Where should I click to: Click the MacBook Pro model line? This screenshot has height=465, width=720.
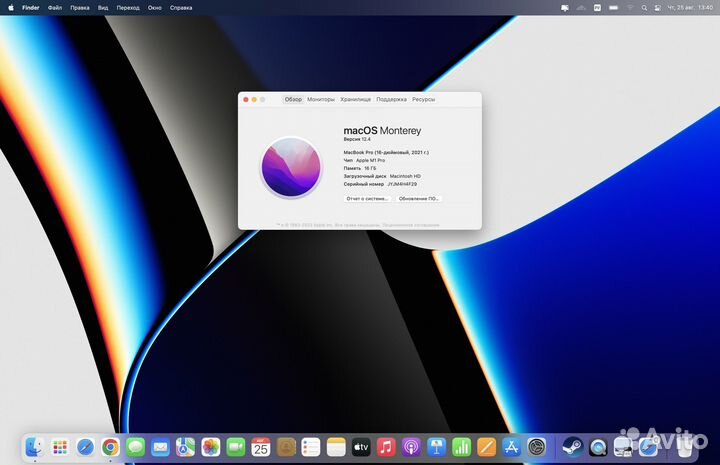pyautogui.click(x=386, y=152)
